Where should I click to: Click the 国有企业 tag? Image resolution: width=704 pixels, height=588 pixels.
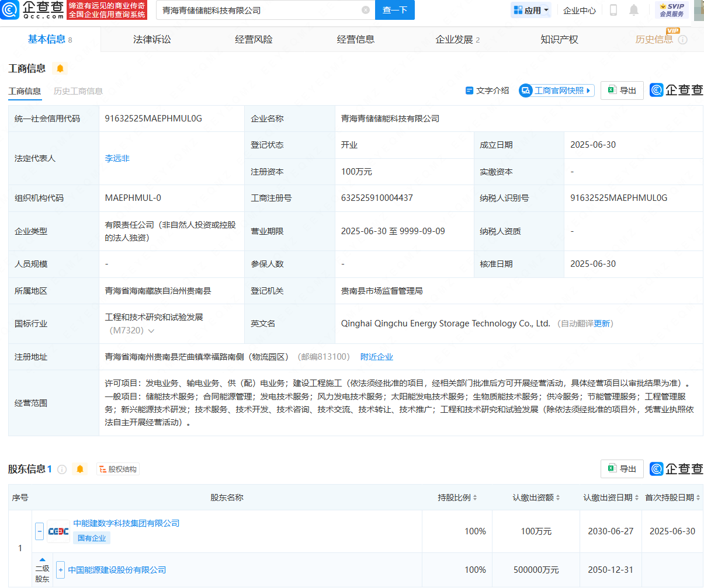click(92, 538)
